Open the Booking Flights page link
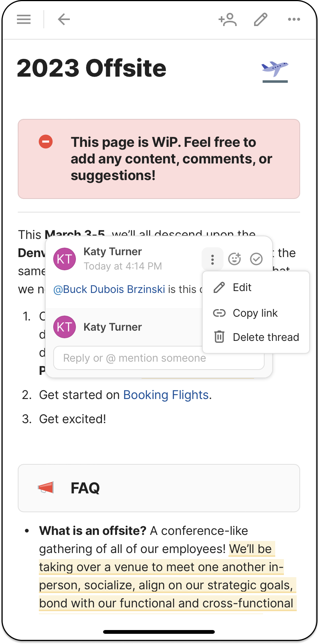 (x=166, y=395)
